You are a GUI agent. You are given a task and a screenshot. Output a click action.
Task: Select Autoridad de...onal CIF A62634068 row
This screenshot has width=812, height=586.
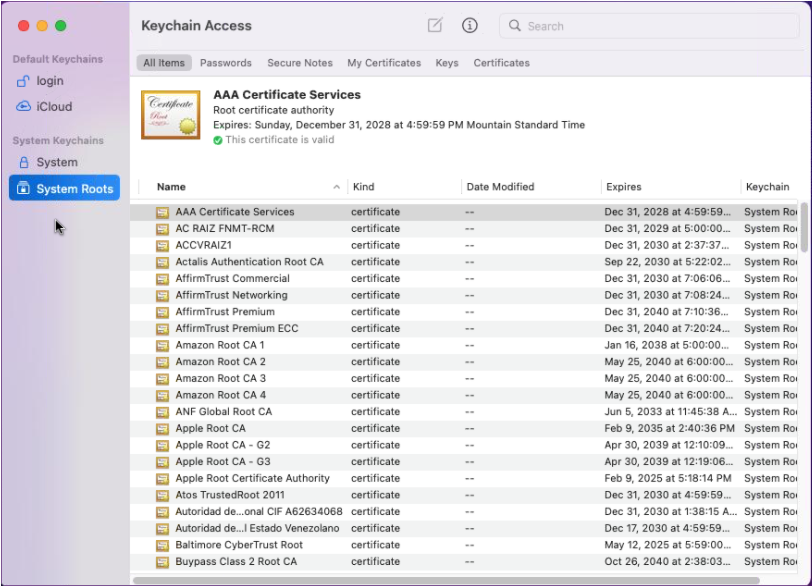pos(463,511)
